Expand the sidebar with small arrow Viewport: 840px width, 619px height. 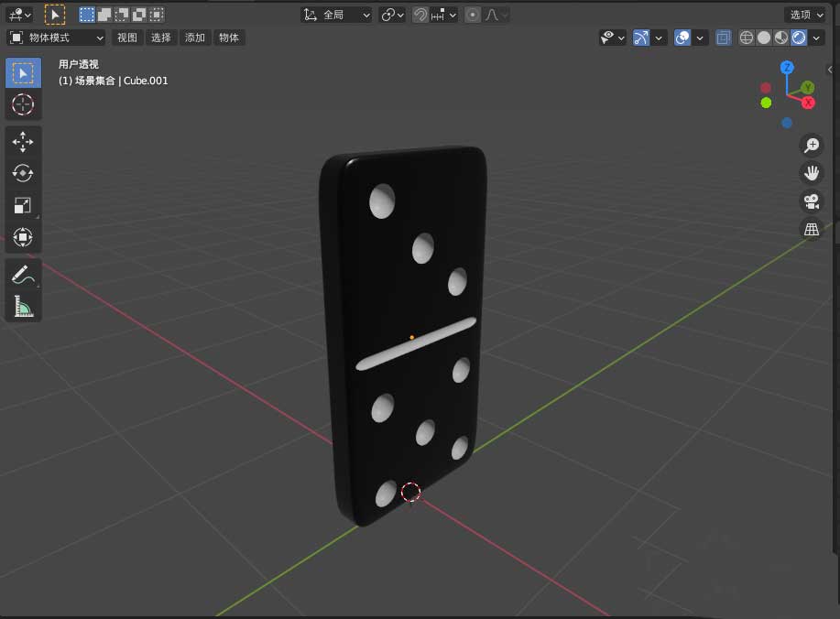(x=830, y=70)
